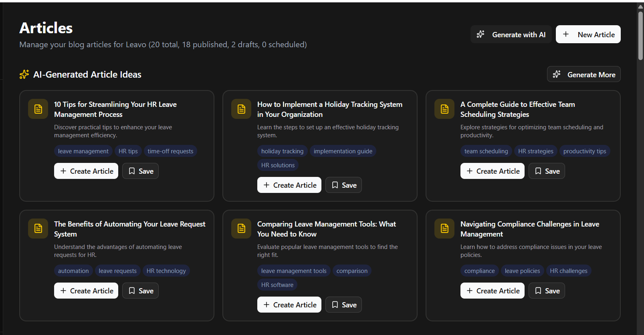Select the 'HR tips' tag
This screenshot has width=644, height=335.
coord(128,151)
